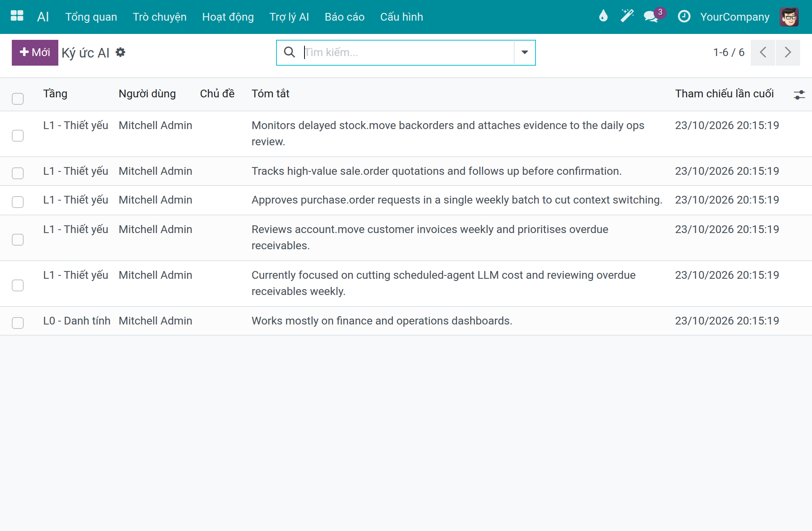Go to Trò chuyện menu

pyautogui.click(x=159, y=17)
